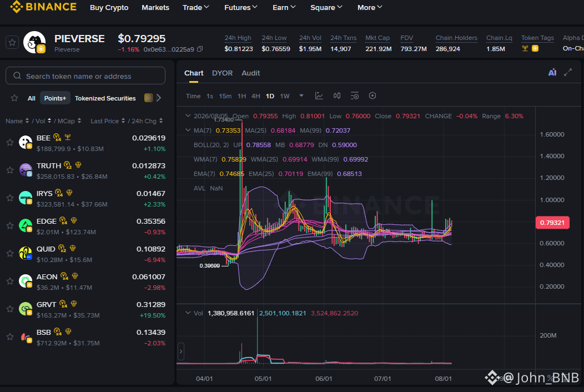Click the trophy token tag icon
Viewport: 584px width, 392px height.
pos(525,48)
